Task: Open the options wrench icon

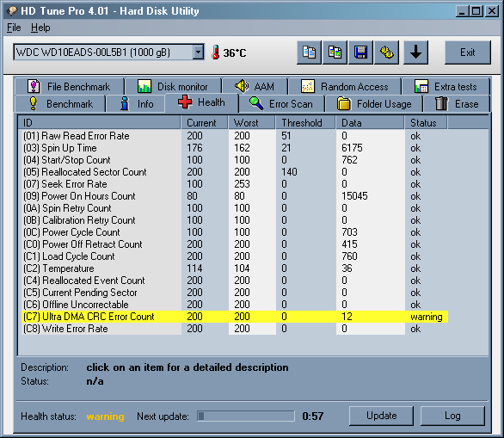Action: click(x=387, y=52)
